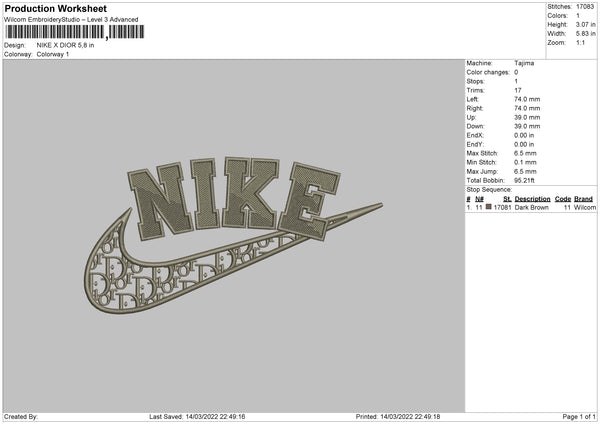The image size is (600, 424).
Task: Click the Color changes value 0
Action: tap(516, 72)
